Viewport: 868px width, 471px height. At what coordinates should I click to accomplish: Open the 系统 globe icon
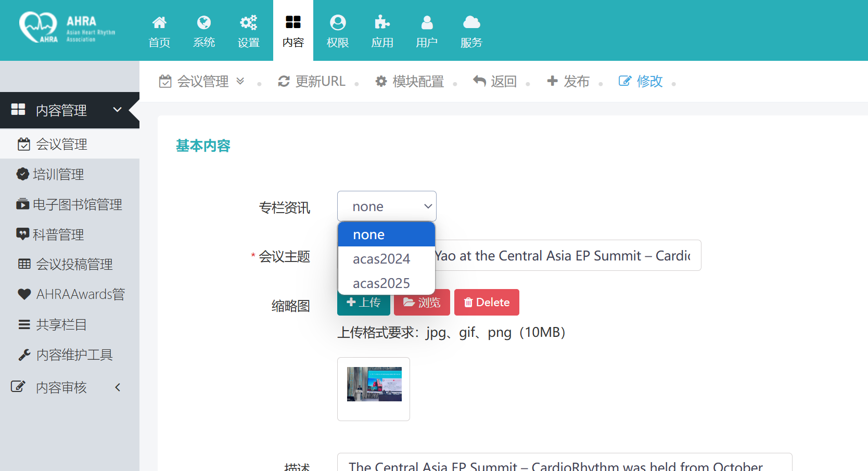click(204, 23)
